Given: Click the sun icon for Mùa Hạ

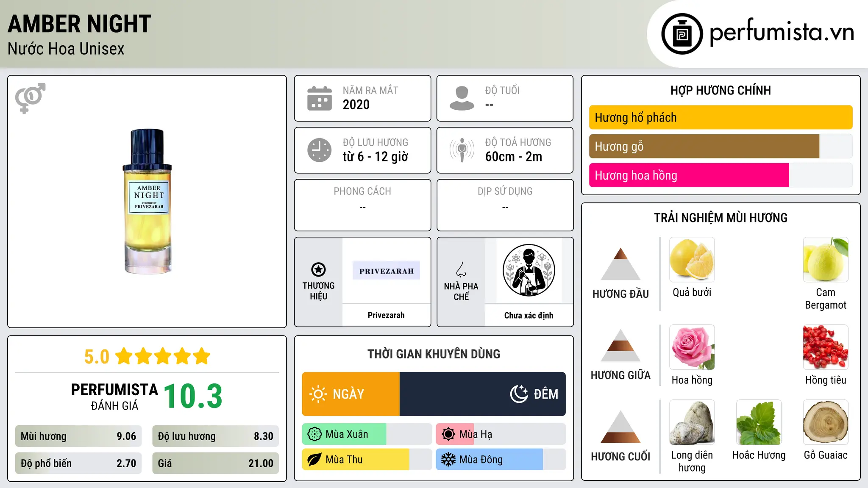Looking at the screenshot, I should pos(448,434).
